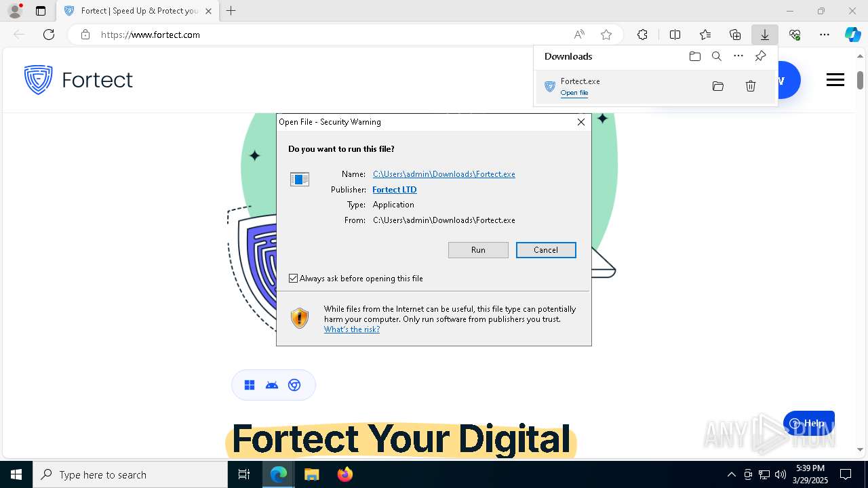Open a new browser tab
The width and height of the screenshot is (868, 488).
tap(231, 11)
